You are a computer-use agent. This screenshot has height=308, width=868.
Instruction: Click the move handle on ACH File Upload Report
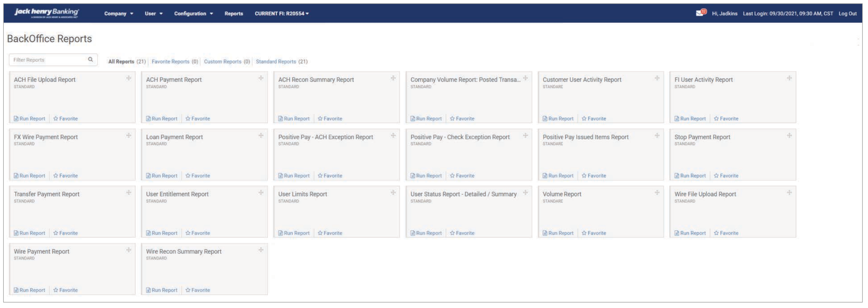pos(129,78)
